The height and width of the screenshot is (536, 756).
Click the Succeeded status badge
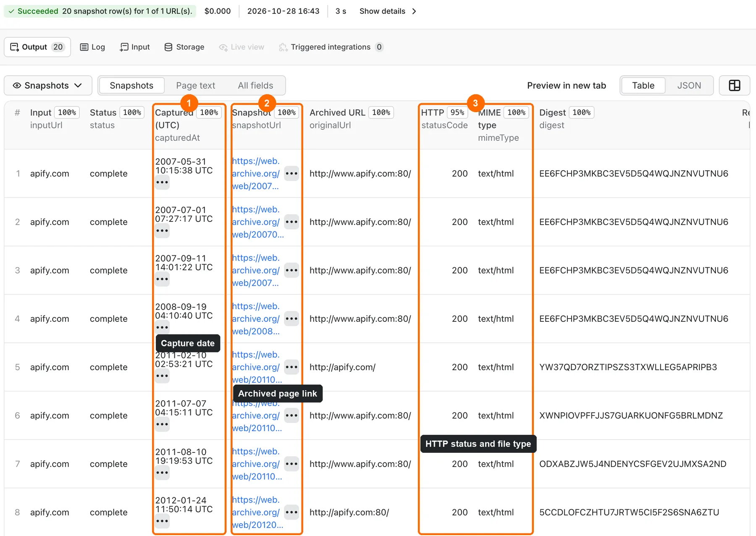[x=100, y=11]
